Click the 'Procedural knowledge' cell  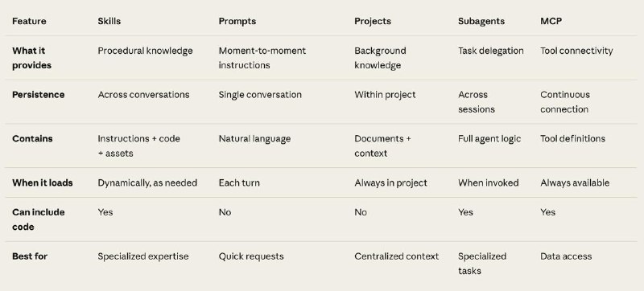coord(145,51)
